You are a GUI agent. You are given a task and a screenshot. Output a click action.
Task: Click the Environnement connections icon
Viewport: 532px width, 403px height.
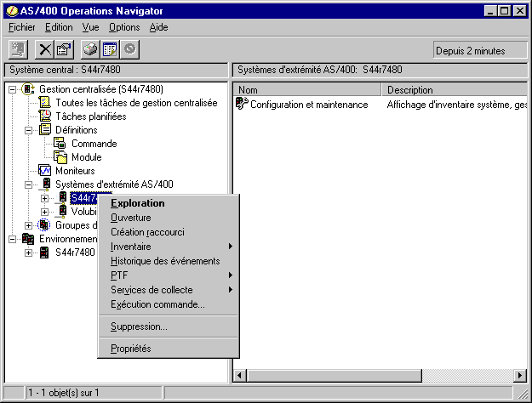pos(28,239)
